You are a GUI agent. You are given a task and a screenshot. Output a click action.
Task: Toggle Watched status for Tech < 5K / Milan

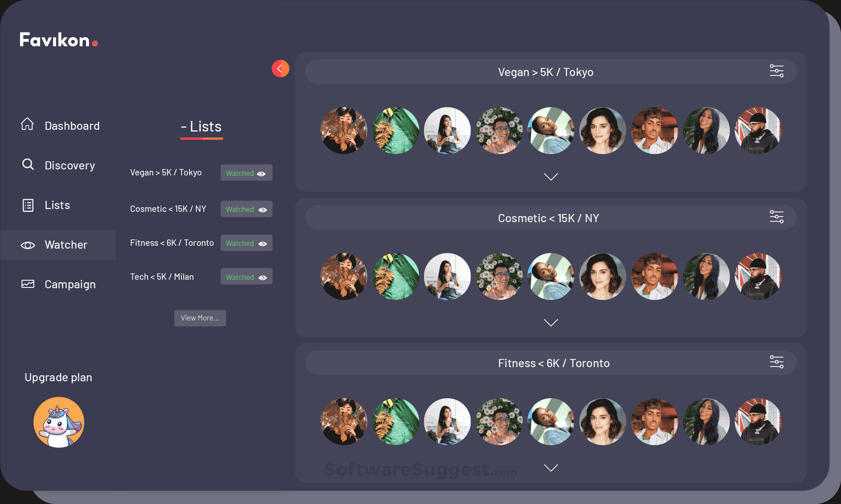[x=246, y=277]
